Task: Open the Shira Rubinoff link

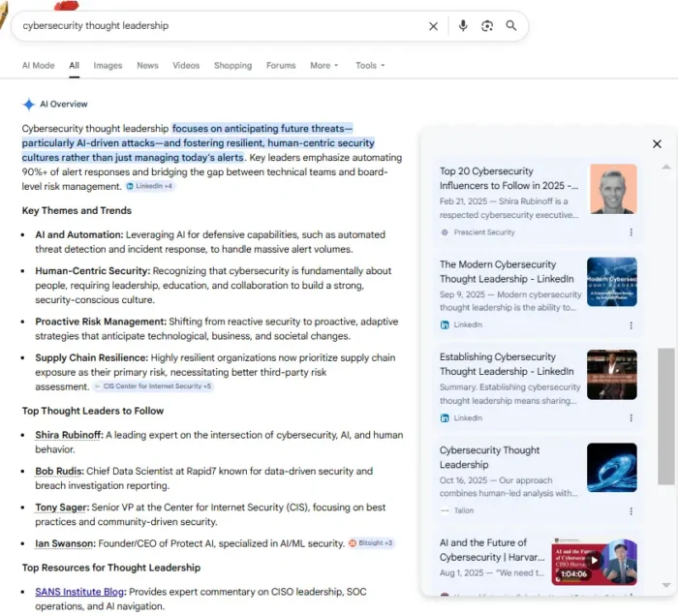Action: coord(69,435)
